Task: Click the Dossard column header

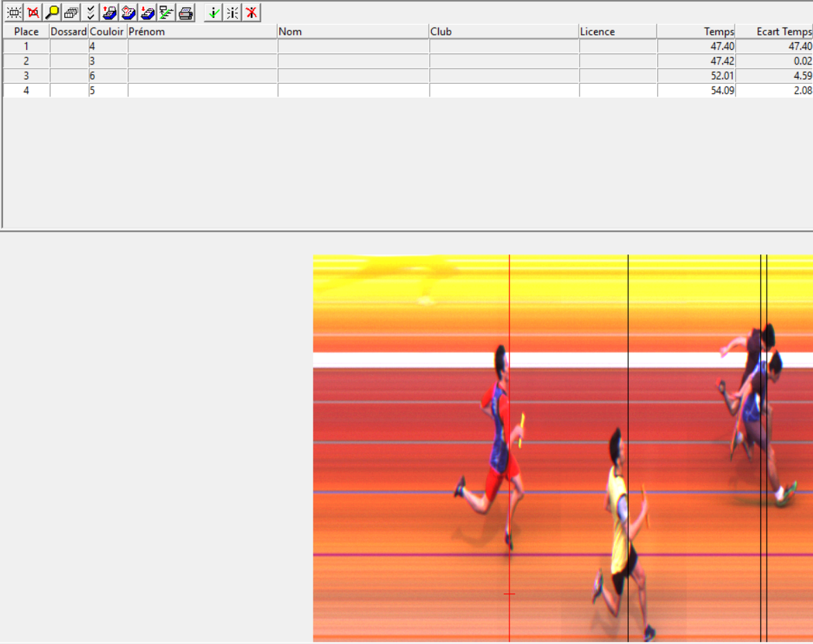Action: pos(69,32)
